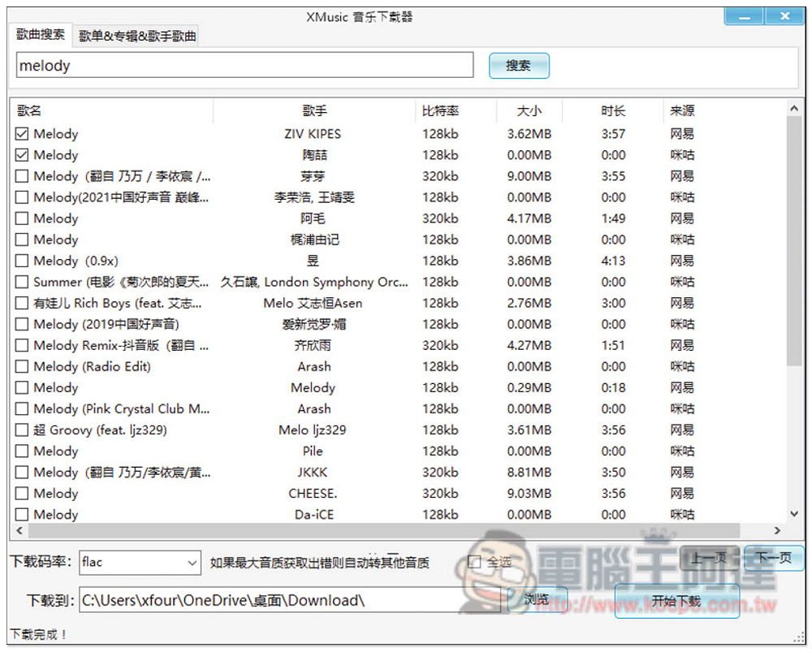This screenshot has height=652, width=812.
Task: Click the 搜索 search button
Action: coord(519,66)
